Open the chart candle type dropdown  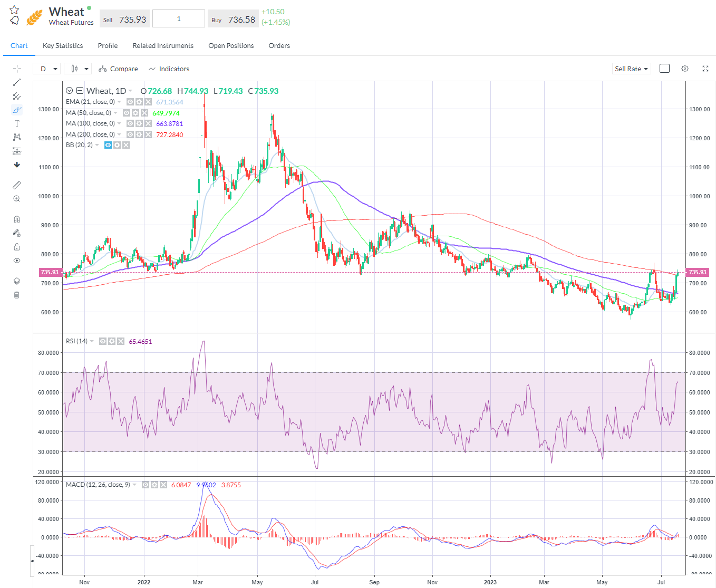(78, 68)
